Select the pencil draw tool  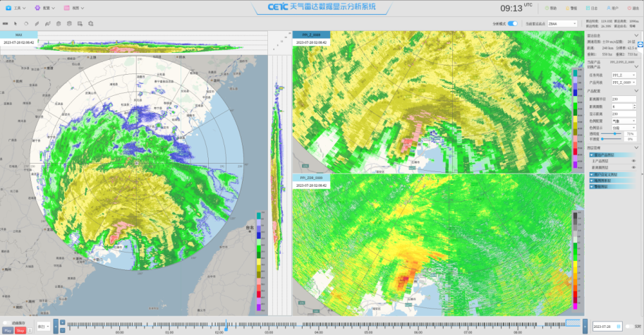pos(37,24)
